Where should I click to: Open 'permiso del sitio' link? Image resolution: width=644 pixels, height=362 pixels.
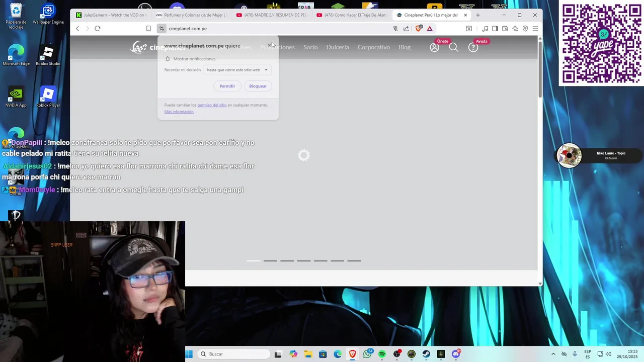click(x=212, y=105)
